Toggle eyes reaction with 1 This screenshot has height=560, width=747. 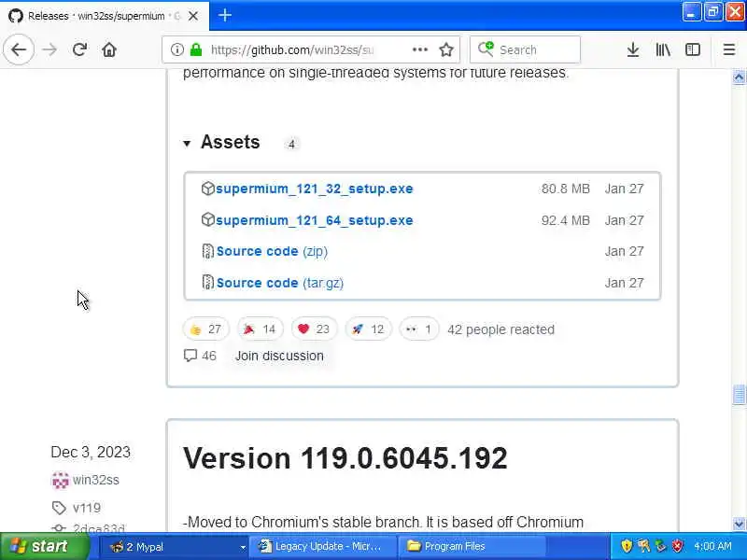418,329
